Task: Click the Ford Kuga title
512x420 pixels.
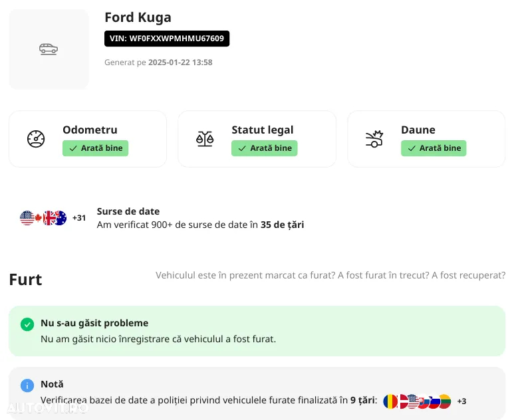Action: pos(138,17)
